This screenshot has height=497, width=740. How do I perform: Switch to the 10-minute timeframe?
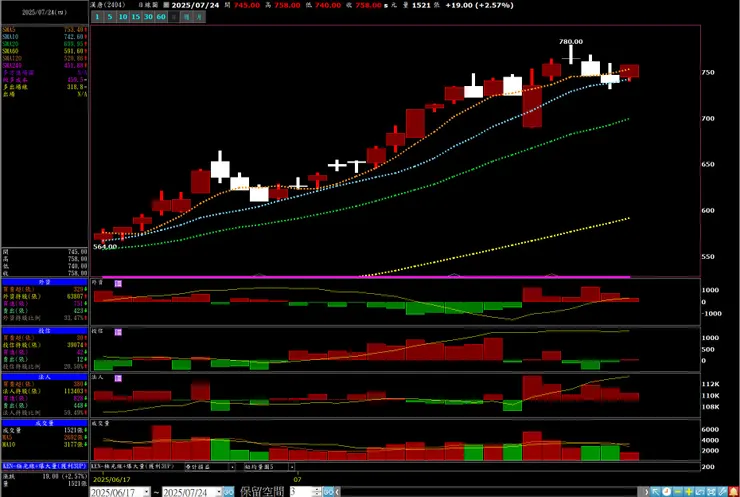point(123,17)
